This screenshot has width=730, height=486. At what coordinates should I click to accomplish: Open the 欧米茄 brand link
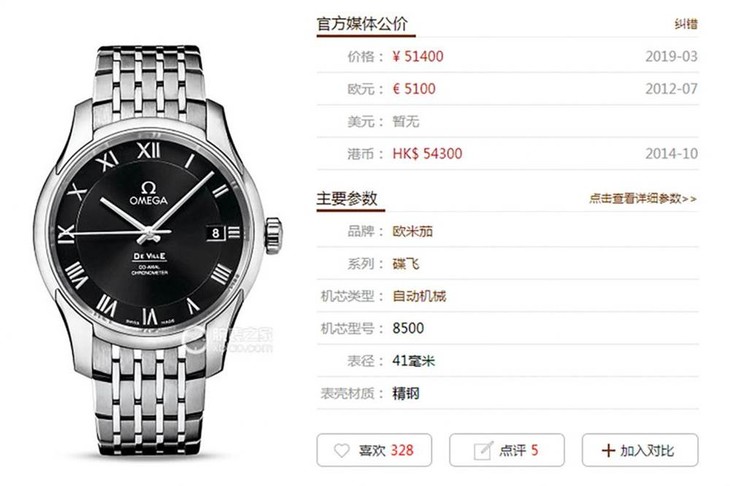pyautogui.click(x=412, y=231)
